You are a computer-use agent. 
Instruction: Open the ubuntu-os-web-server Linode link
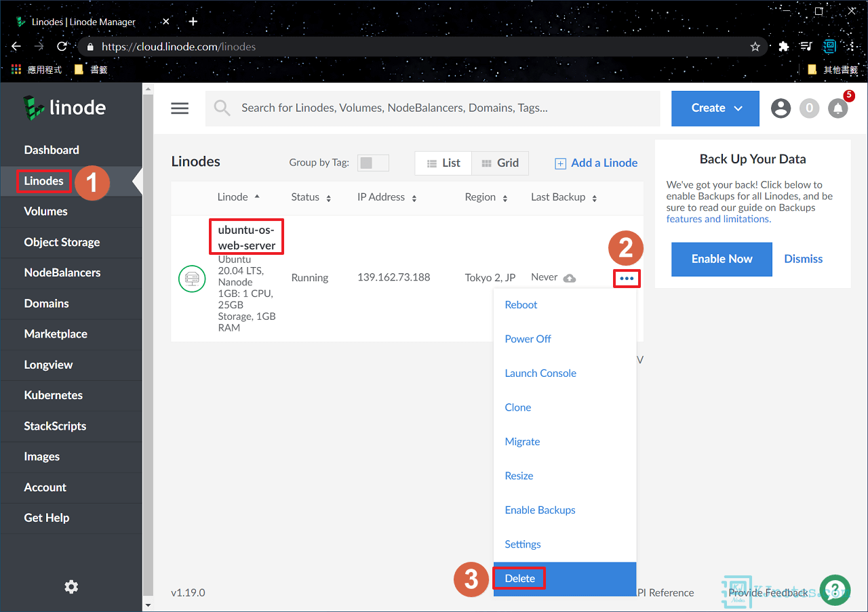[x=246, y=237]
